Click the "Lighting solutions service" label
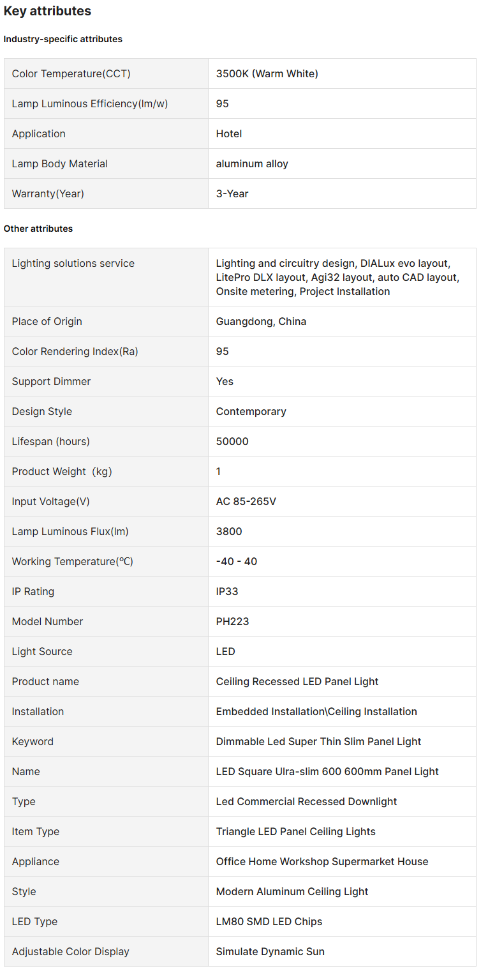Viewport: 481px width, 980px height. pos(73,263)
